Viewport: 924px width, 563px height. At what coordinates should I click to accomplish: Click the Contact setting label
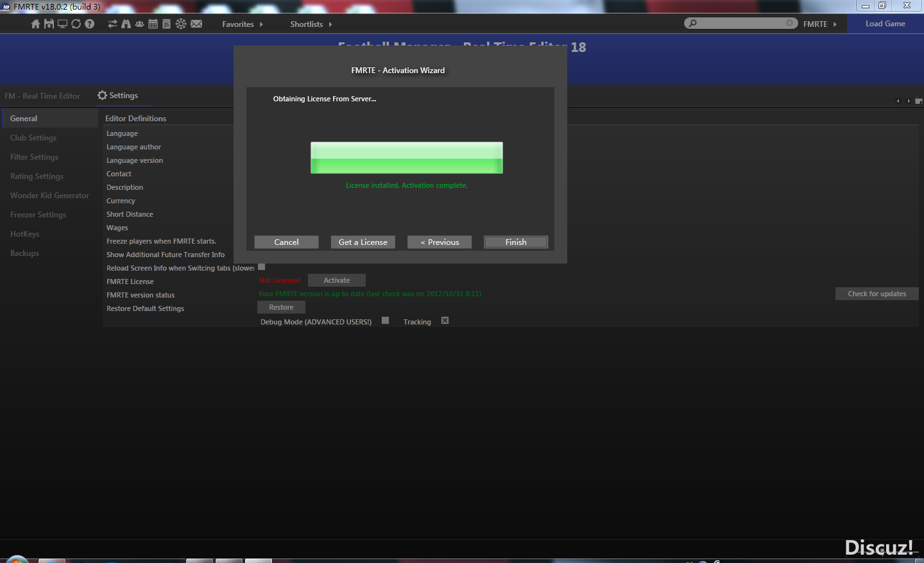coord(119,174)
